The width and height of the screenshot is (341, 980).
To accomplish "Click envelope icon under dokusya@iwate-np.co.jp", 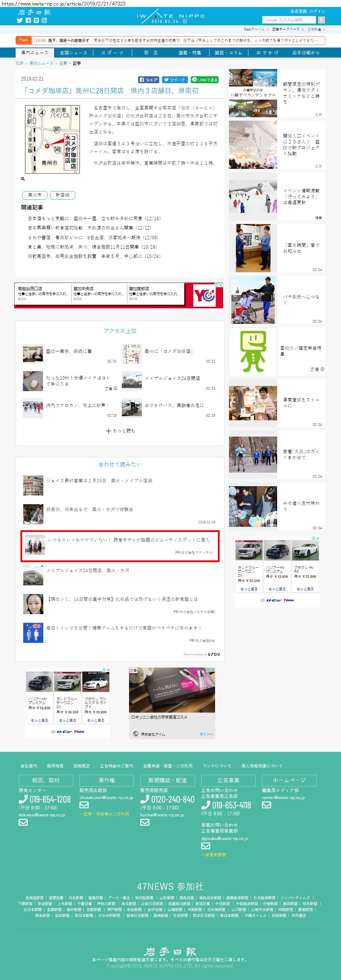I will (23, 822).
